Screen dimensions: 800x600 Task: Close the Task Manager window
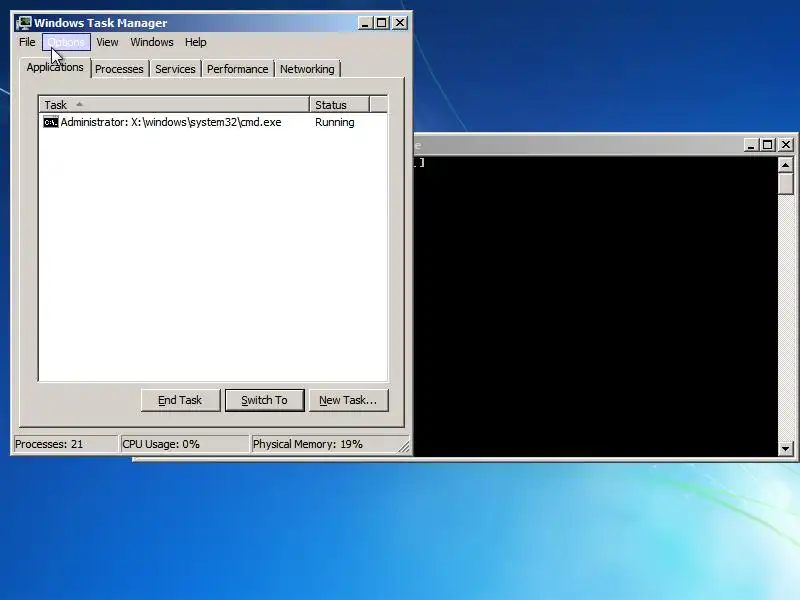pyautogui.click(x=400, y=23)
